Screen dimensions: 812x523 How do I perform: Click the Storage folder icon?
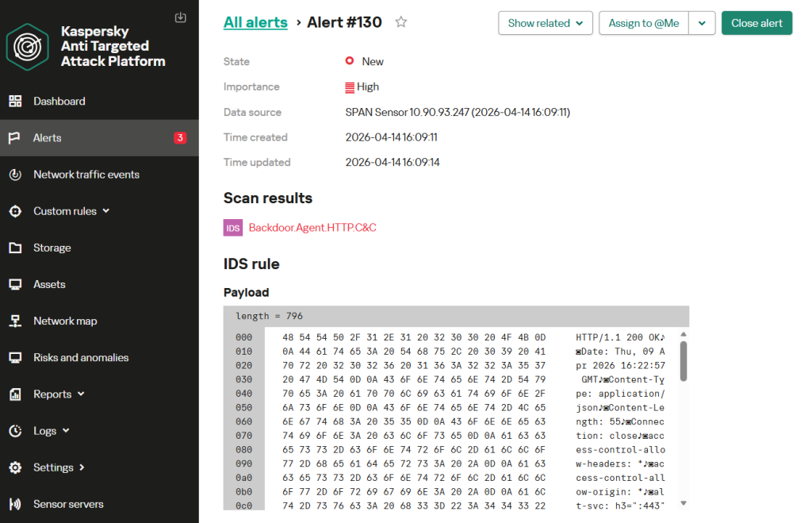pyautogui.click(x=15, y=248)
